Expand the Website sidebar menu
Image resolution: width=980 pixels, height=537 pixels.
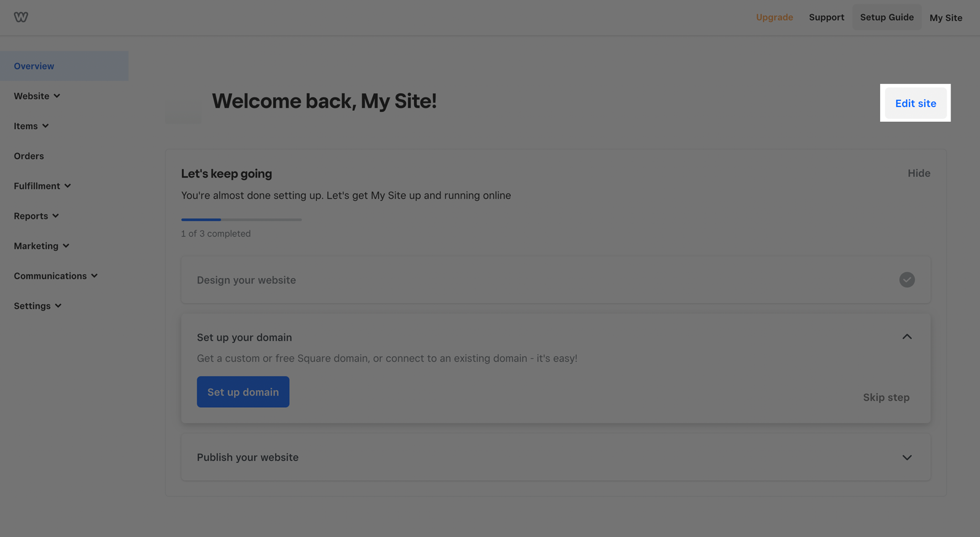pyautogui.click(x=37, y=96)
